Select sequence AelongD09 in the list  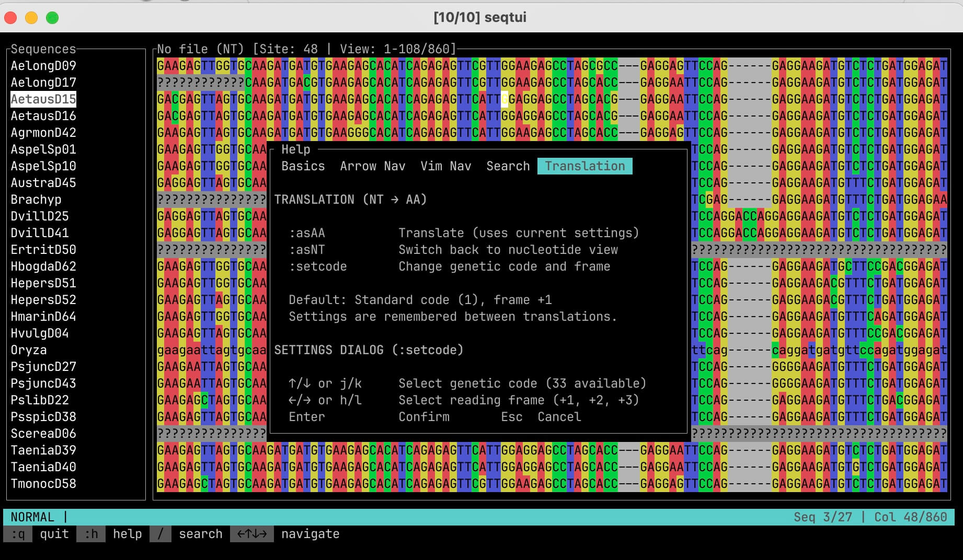tap(43, 66)
